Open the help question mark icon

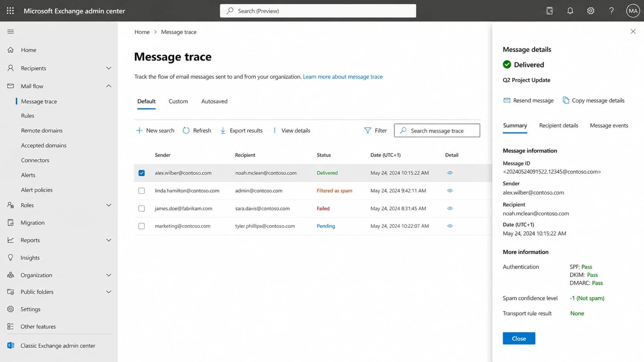[x=611, y=11]
